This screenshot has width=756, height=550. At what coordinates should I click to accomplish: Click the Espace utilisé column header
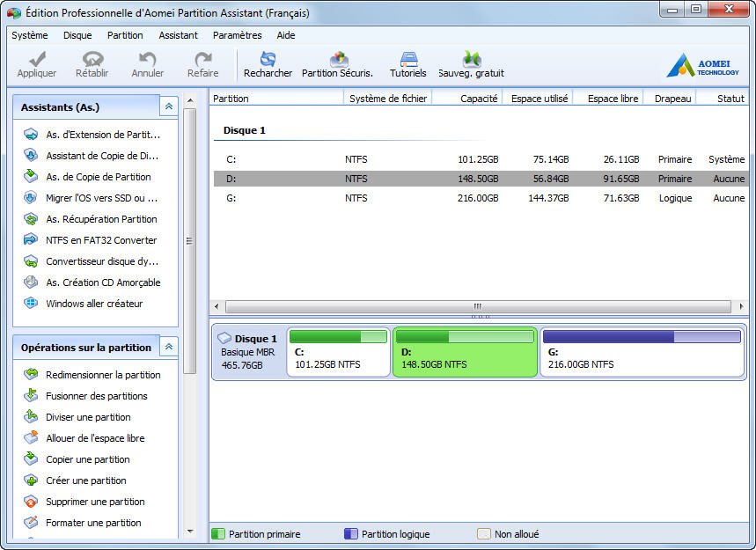coord(537,99)
